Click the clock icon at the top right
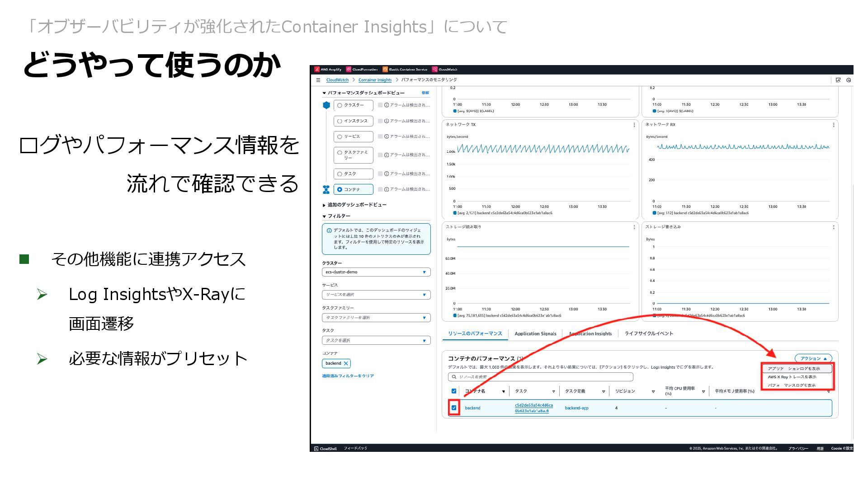Viewport: 868px width, 488px height. click(x=849, y=80)
